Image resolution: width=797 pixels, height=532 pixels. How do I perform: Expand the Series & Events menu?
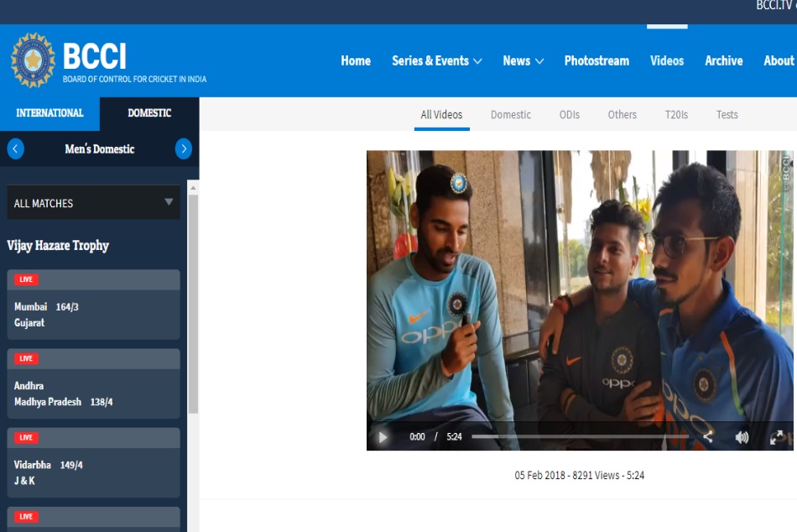[436, 60]
